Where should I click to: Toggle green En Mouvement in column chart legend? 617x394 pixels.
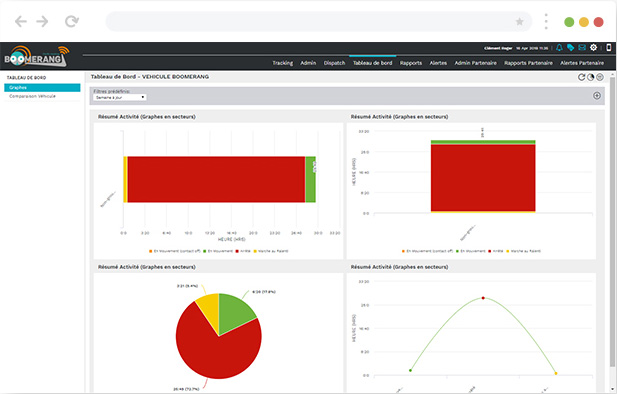coord(471,251)
